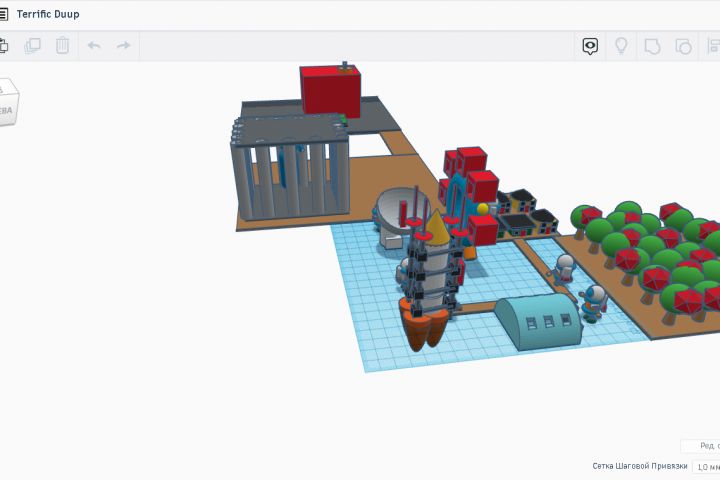Click the Paste toolbar icon
This screenshot has width=720, height=480.
pos(3,45)
